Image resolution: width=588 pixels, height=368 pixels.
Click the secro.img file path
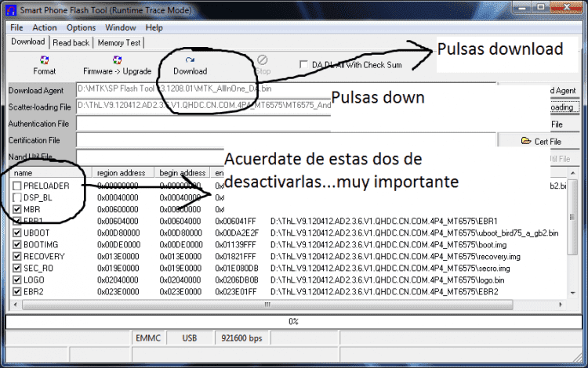pos(390,269)
